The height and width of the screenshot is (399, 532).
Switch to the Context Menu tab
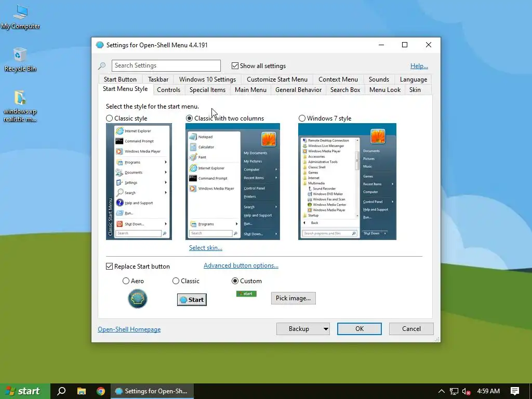click(x=338, y=79)
